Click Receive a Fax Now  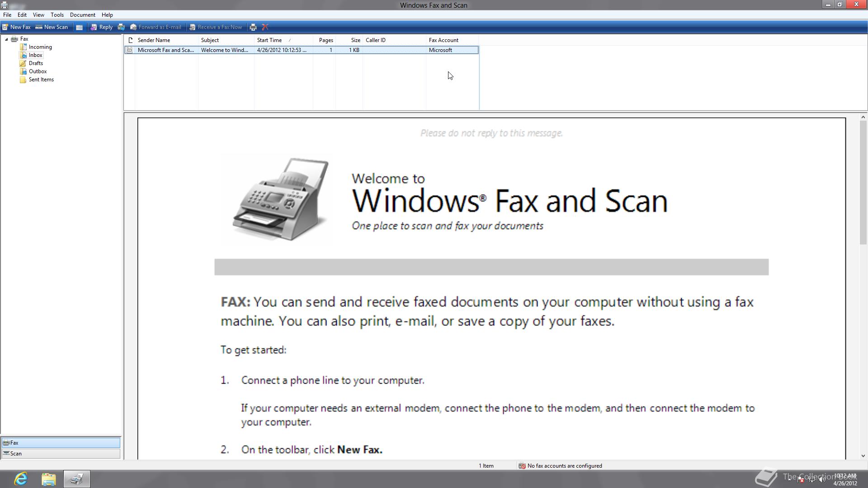point(216,27)
